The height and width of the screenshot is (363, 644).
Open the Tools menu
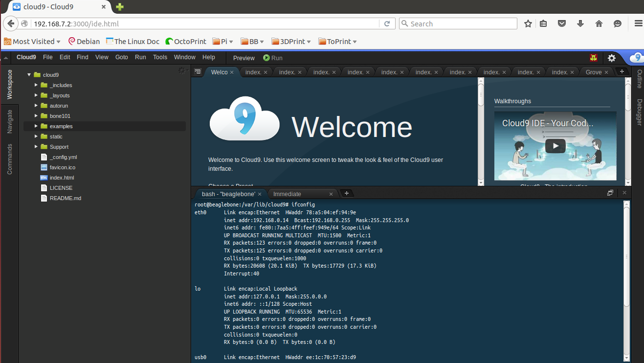pyautogui.click(x=160, y=57)
